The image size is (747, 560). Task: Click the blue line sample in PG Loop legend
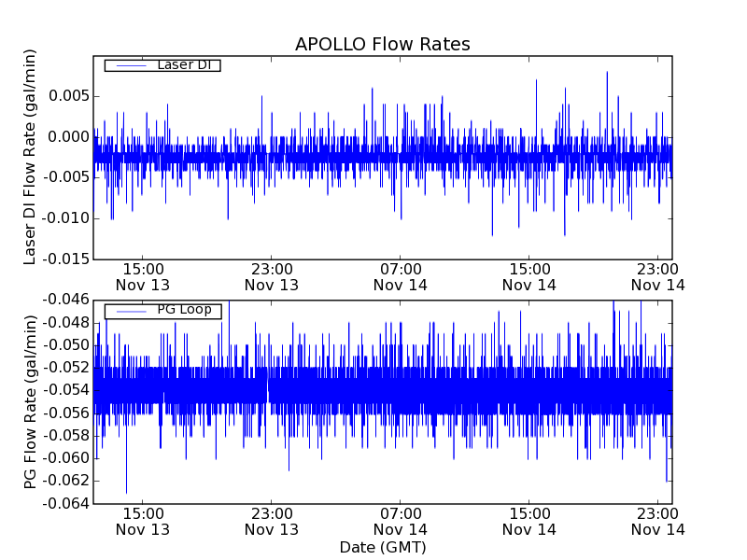pos(130,311)
